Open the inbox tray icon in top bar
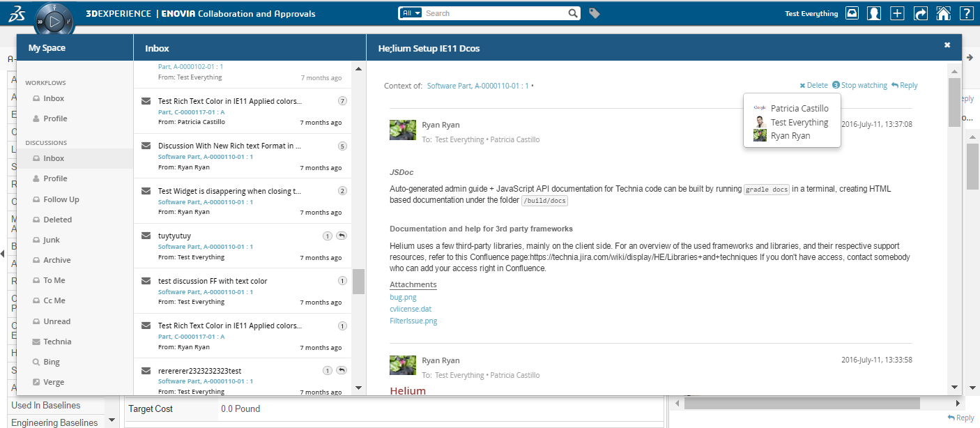The image size is (980, 428). 852,13
